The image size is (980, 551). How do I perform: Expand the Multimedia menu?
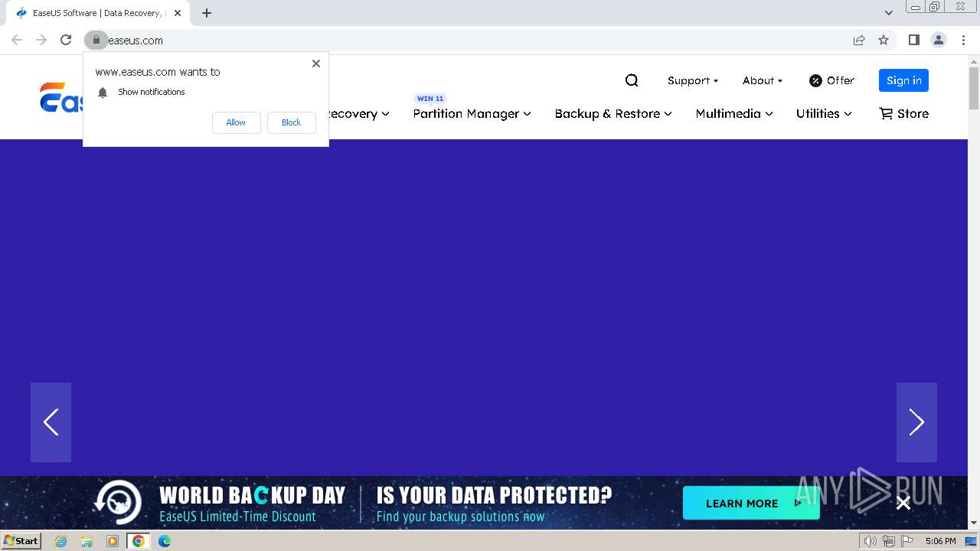click(734, 113)
